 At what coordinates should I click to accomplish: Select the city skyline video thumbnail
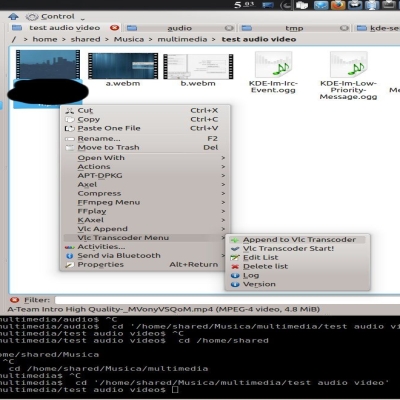(48, 65)
